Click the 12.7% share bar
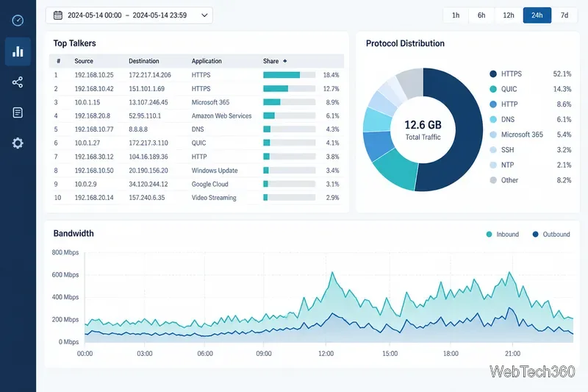The height and width of the screenshot is (392, 588). click(289, 89)
